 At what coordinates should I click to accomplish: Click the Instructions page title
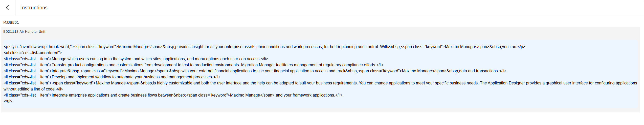point(34,8)
